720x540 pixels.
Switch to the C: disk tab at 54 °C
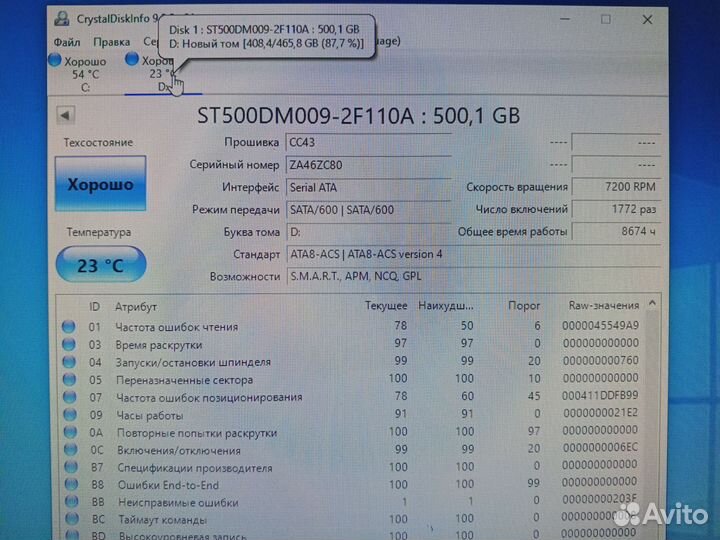pyautogui.click(x=84, y=73)
